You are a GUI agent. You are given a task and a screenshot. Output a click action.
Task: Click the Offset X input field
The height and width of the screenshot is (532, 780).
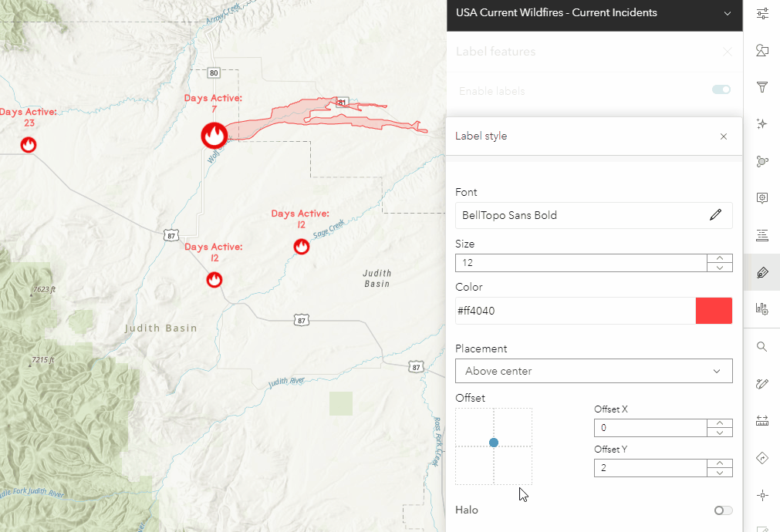click(x=650, y=428)
